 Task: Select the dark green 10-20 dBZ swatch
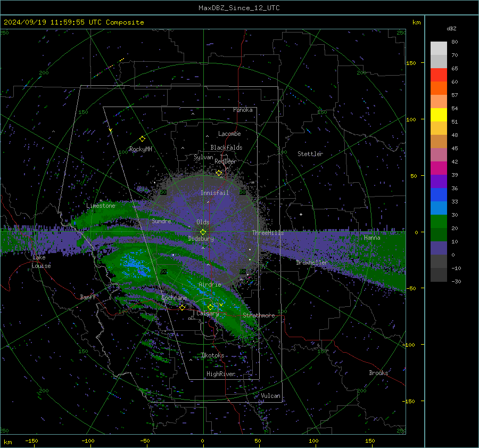tap(439, 235)
